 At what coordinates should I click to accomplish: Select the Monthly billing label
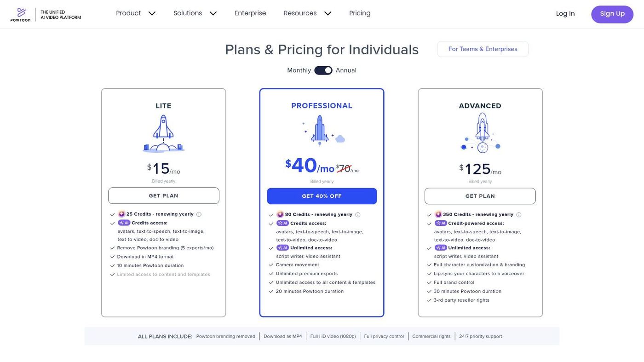click(x=299, y=70)
